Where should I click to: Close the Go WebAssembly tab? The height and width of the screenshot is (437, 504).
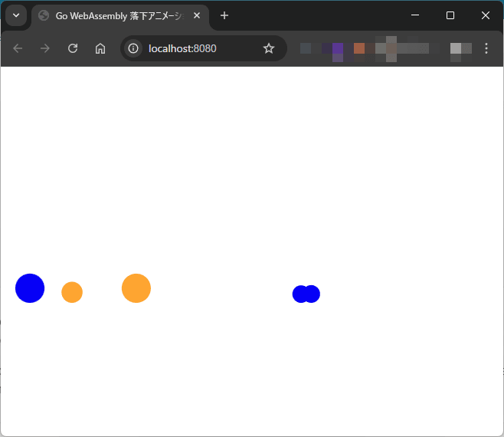coord(197,15)
